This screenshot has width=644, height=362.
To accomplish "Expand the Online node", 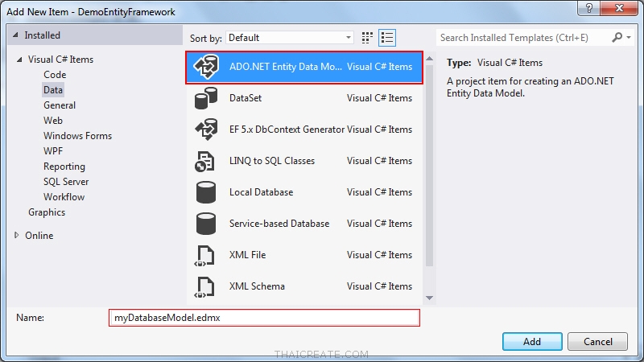I will point(16,235).
